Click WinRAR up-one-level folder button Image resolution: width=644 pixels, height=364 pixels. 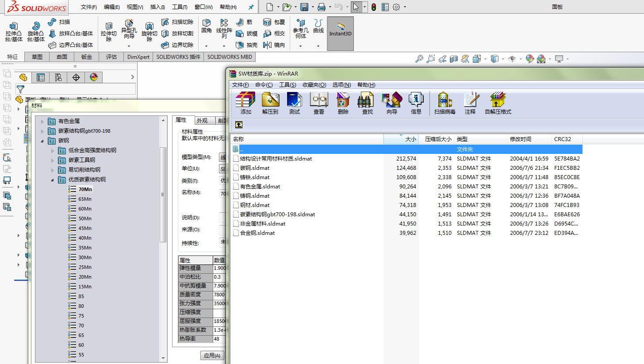238,125
